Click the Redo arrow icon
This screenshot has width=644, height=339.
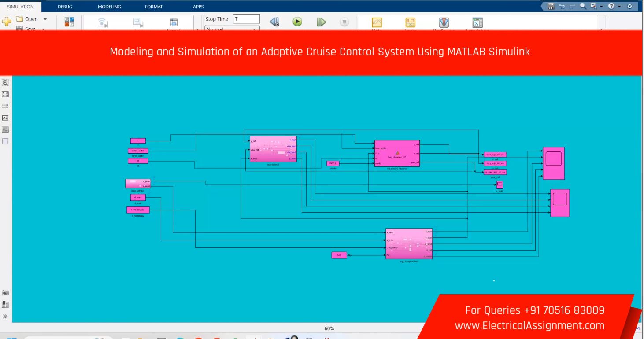pos(572,7)
